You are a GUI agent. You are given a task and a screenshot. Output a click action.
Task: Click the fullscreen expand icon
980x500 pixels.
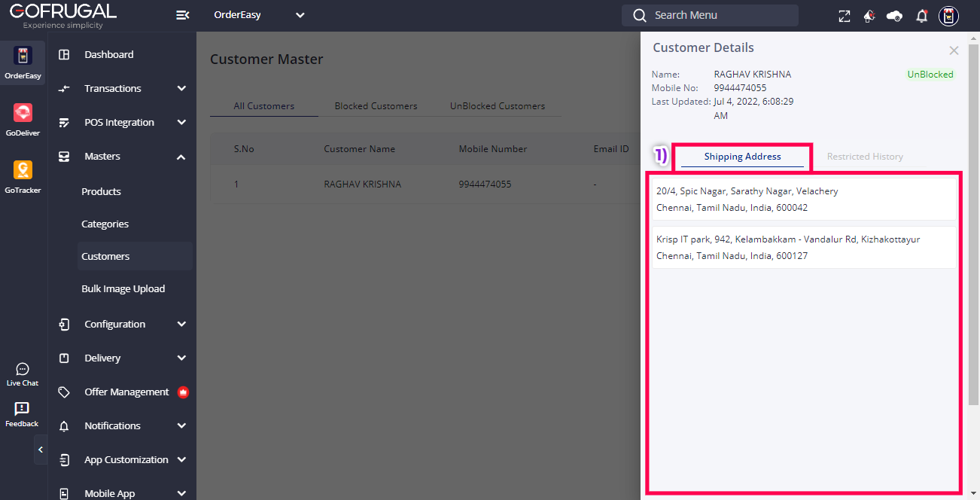click(x=845, y=16)
